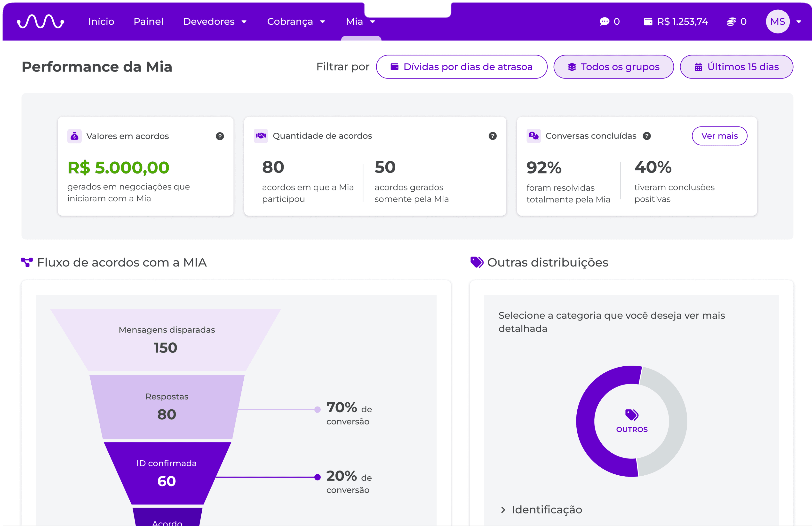812x526 pixels.
Task: Click the calendar icon in Últimos 15 dias
Action: tap(698, 67)
